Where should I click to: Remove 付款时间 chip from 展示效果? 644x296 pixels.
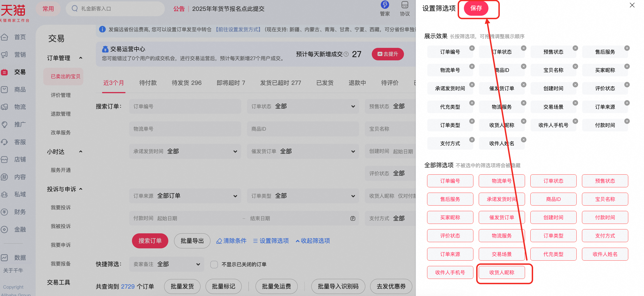(627, 121)
